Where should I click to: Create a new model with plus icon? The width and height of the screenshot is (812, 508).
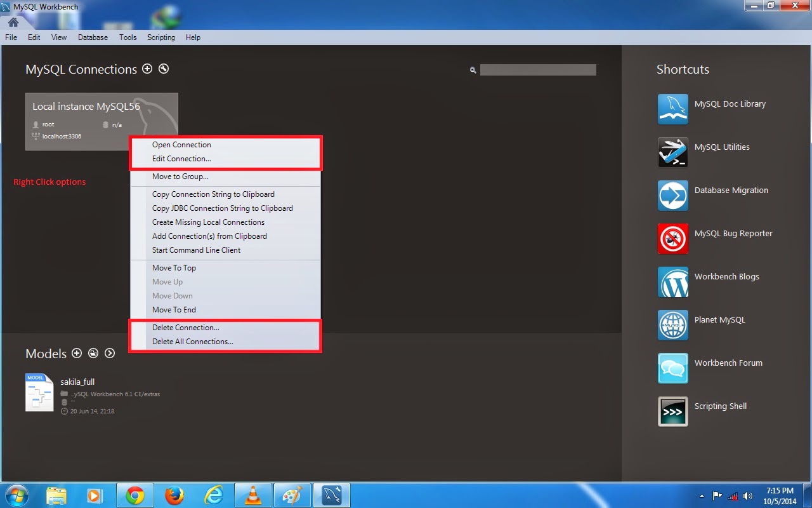coord(76,353)
